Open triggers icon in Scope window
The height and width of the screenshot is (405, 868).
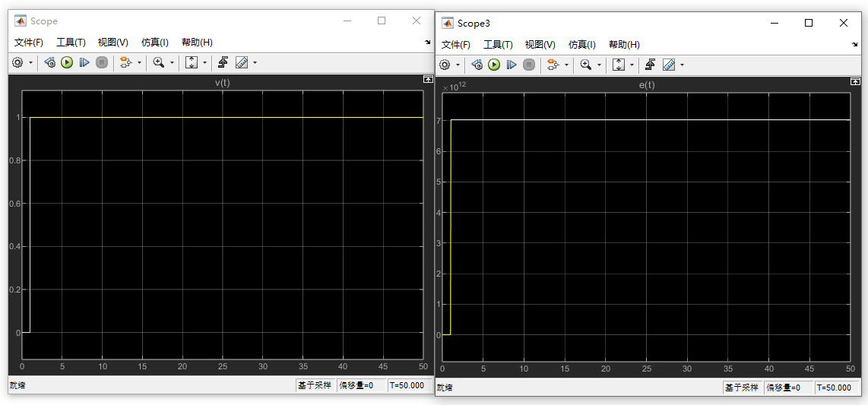pos(223,62)
